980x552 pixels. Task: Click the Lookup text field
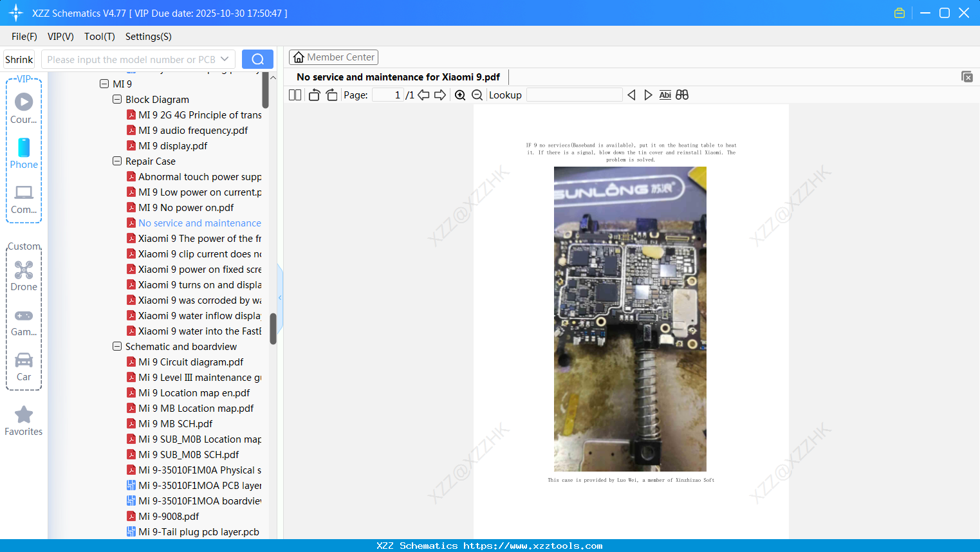coord(575,95)
